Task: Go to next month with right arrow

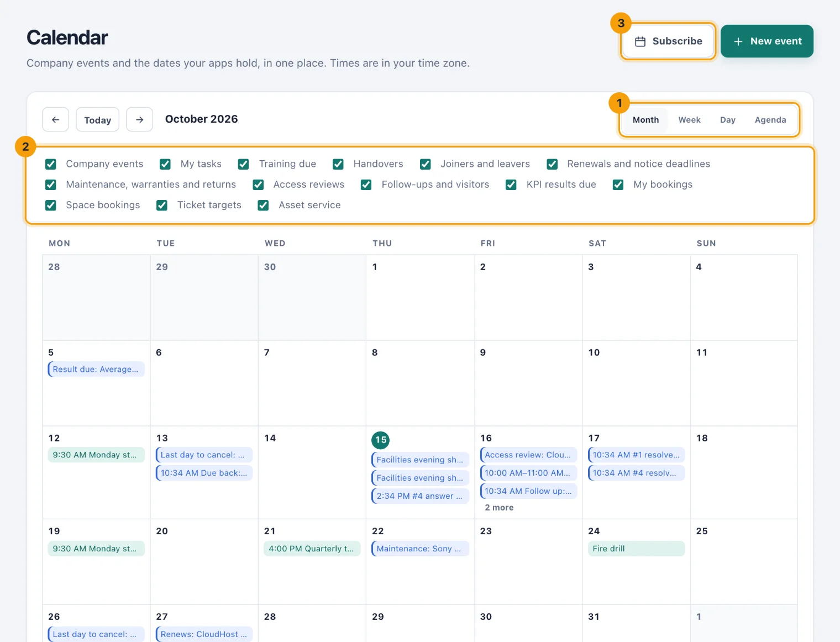Action: coord(139,119)
